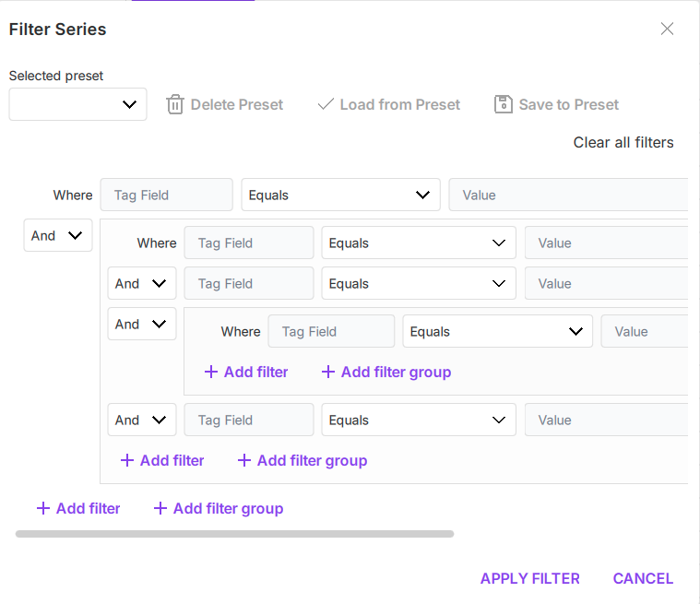The image size is (700, 604).
Task: Click the horizontal scrollbar below the filters
Action: [234, 534]
